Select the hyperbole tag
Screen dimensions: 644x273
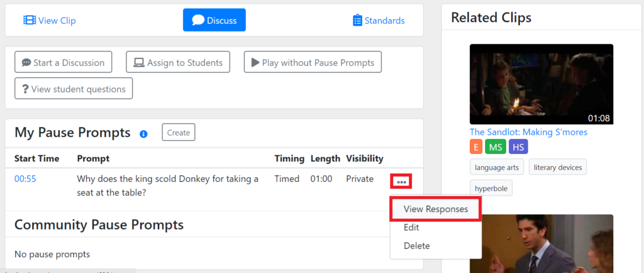pyautogui.click(x=491, y=189)
